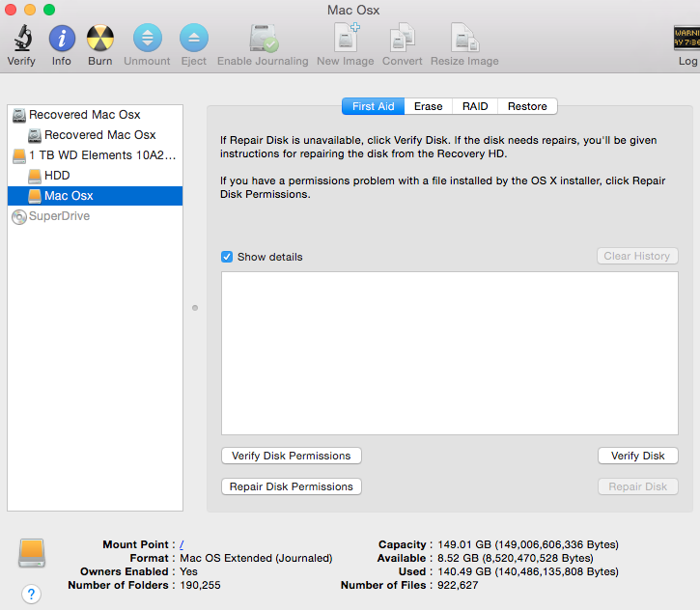Select SuperDrive in the sidebar
Image resolution: width=700 pixels, height=610 pixels.
pyautogui.click(x=95, y=216)
